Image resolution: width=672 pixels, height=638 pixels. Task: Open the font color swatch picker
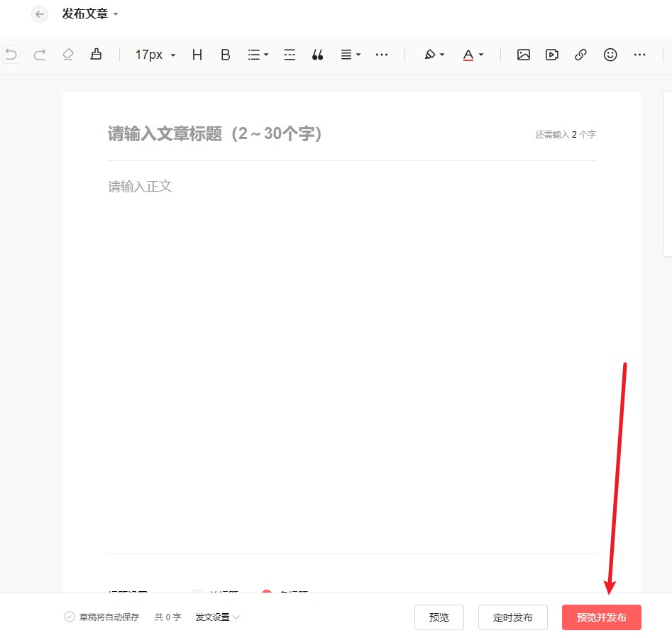pyautogui.click(x=473, y=55)
